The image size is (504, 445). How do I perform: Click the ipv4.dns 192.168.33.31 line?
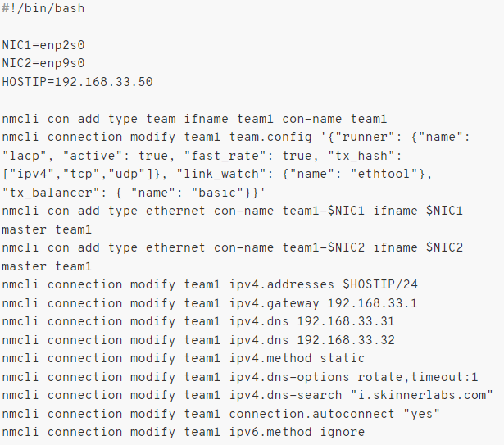[198, 321]
